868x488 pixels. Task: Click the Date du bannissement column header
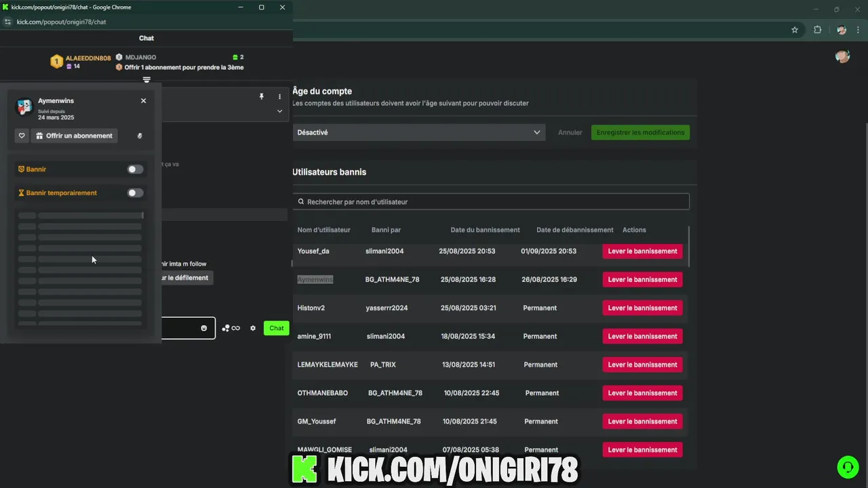[485, 230]
